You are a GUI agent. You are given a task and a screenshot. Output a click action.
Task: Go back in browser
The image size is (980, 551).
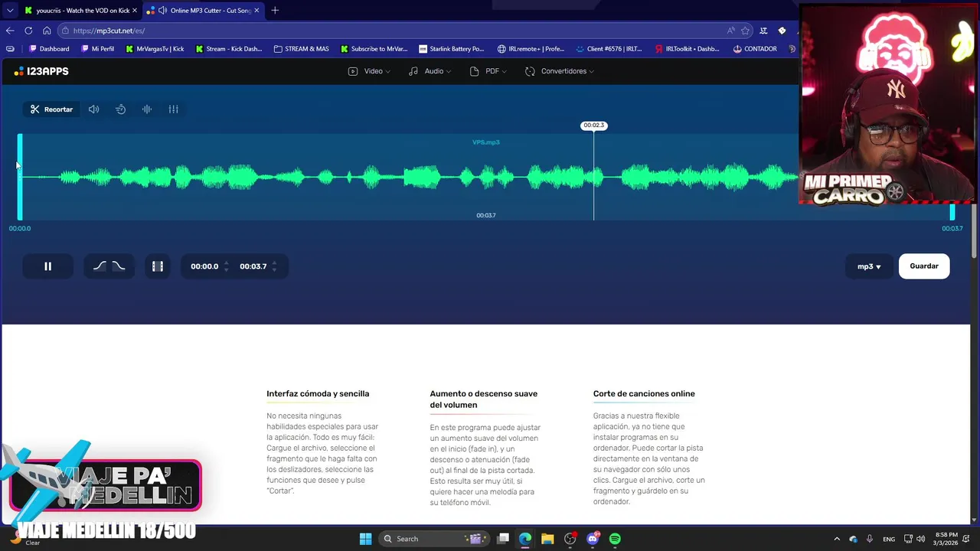coord(10,31)
